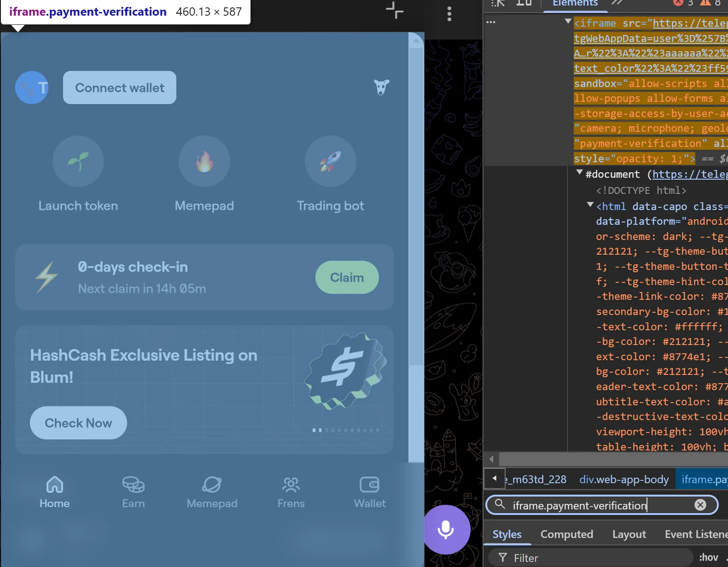Toggle the :hov element state panel
The height and width of the screenshot is (567, 728).
[x=708, y=557]
